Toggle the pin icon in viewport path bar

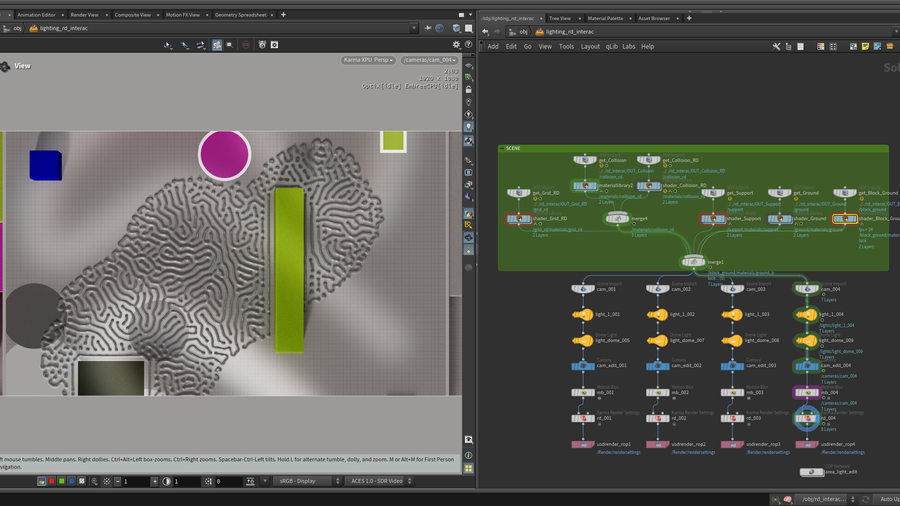428,28
